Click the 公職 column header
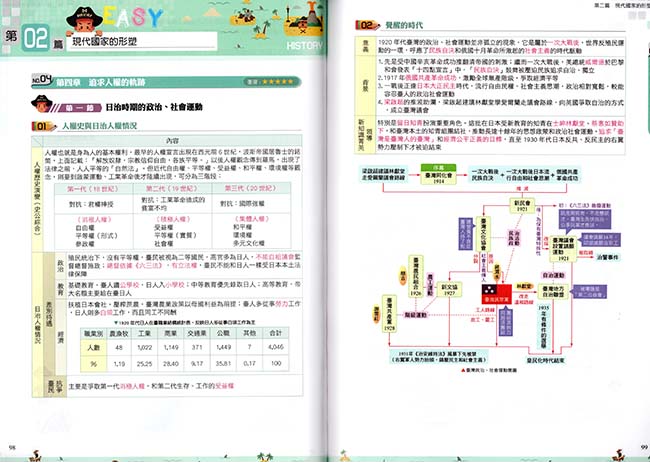Image resolution: width=650 pixels, height=462 pixels. 223,333
